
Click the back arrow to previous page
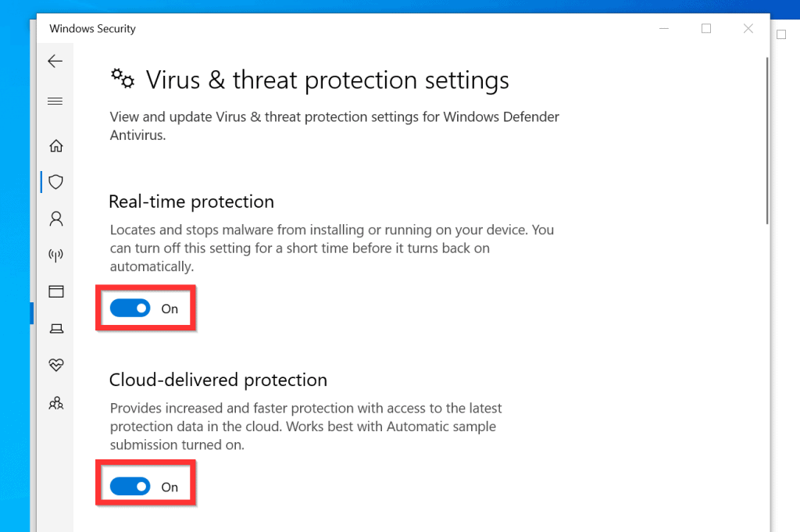pos(55,61)
